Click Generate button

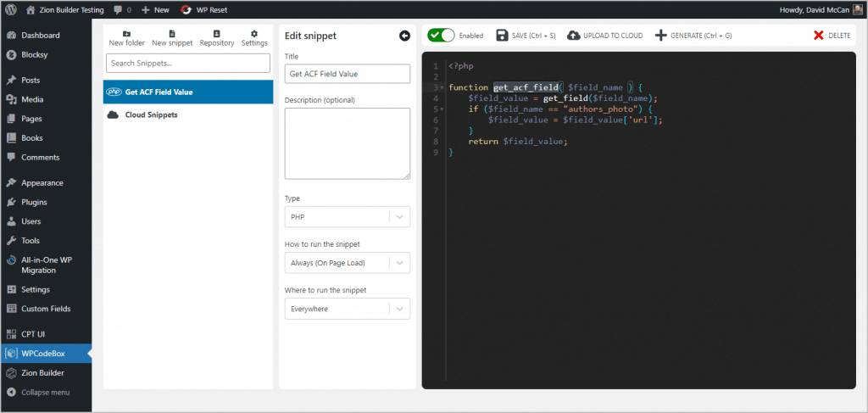click(x=693, y=36)
